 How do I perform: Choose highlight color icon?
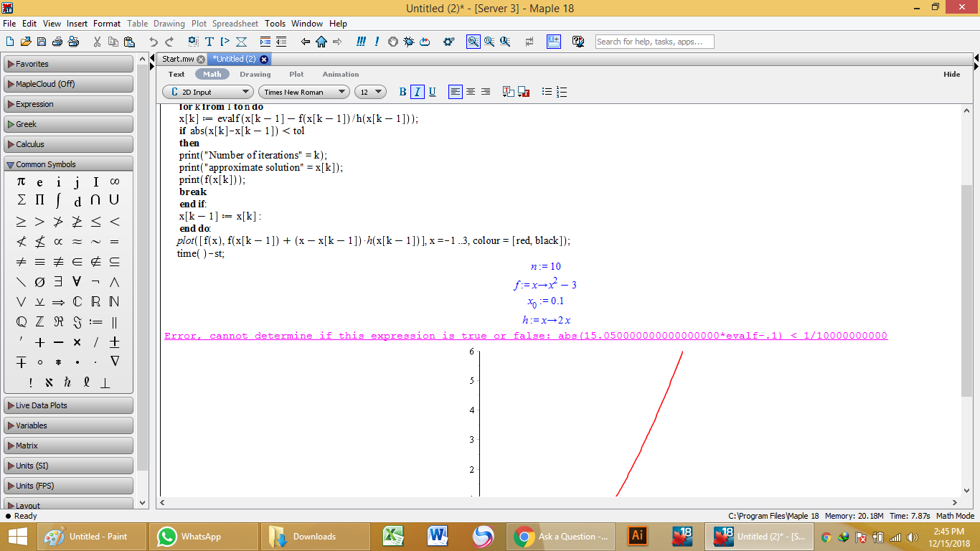pos(524,92)
